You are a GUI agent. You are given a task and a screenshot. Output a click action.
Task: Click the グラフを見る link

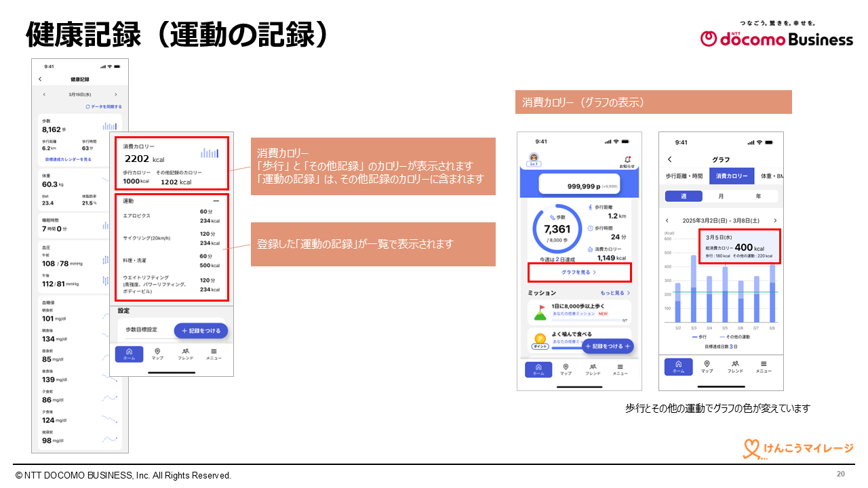(578, 272)
